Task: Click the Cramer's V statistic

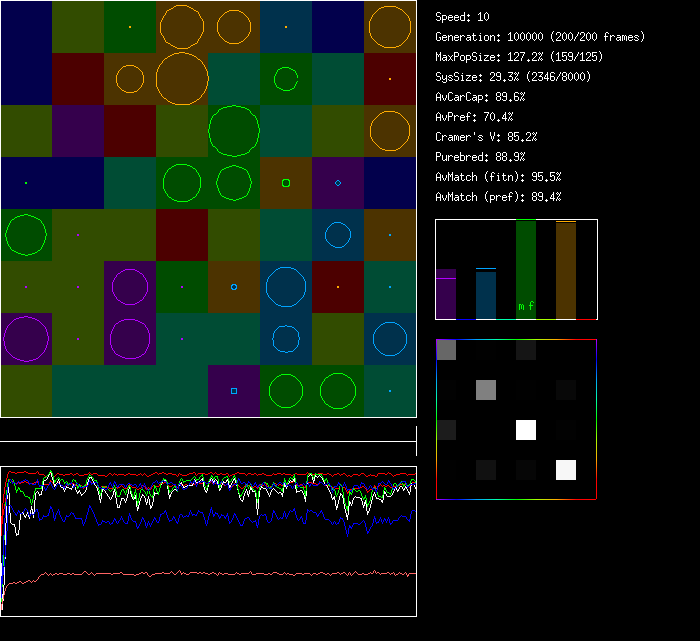Action: pyautogui.click(x=486, y=137)
